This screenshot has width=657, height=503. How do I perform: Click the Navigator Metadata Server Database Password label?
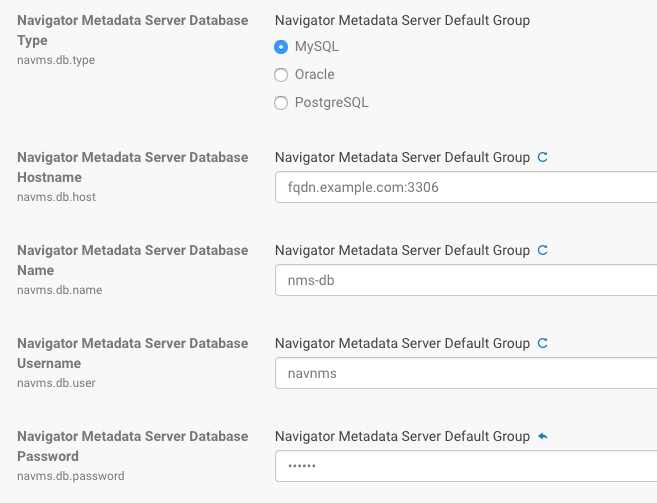(132, 445)
